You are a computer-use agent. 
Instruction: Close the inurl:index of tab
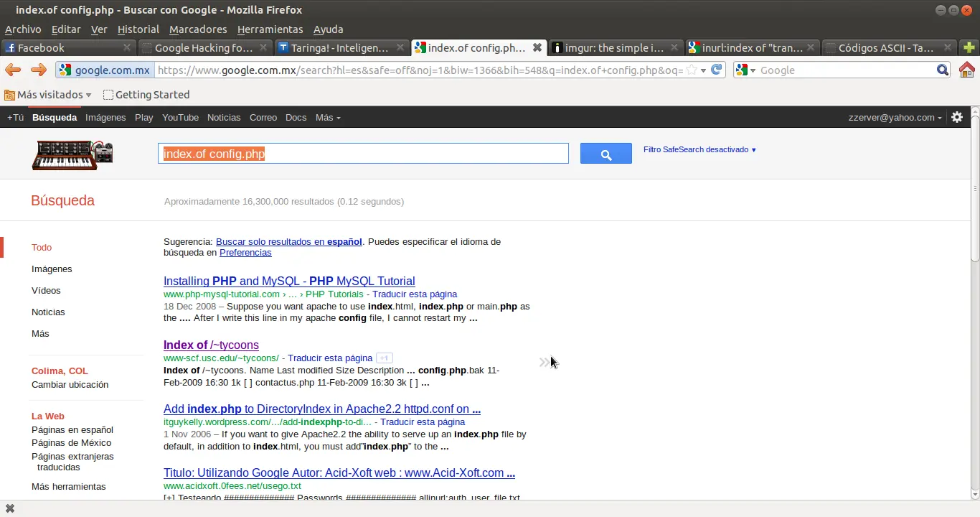click(811, 47)
